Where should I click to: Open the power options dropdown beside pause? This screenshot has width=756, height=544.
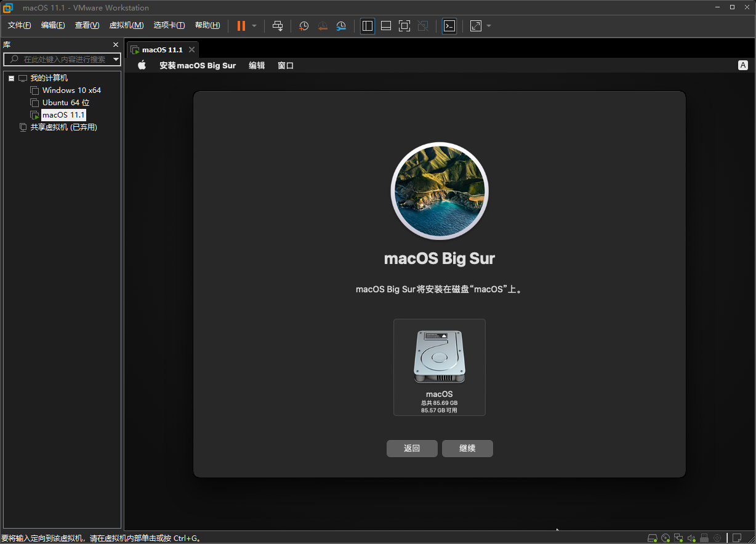[x=254, y=26]
